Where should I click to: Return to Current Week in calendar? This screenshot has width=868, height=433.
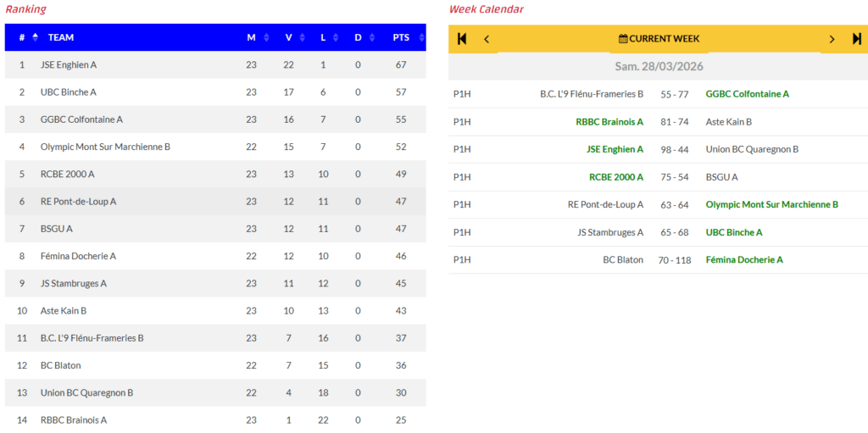(x=659, y=39)
